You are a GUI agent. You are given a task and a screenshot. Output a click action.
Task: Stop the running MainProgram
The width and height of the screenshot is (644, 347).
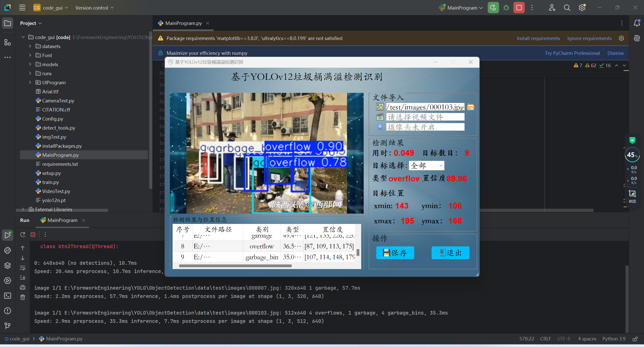coord(519,8)
